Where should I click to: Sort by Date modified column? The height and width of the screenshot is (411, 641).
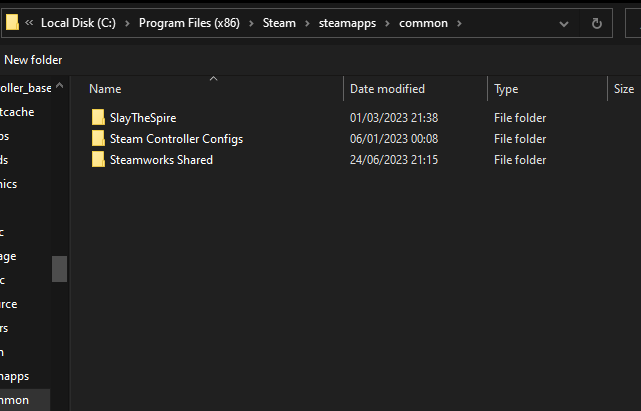pos(387,89)
